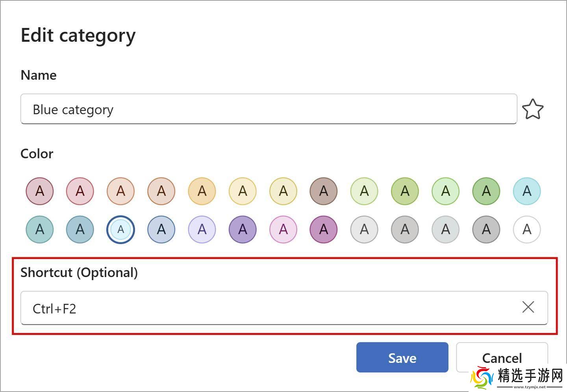The image size is (567, 392).
Task: Select the white color swatch
Action: tap(527, 229)
